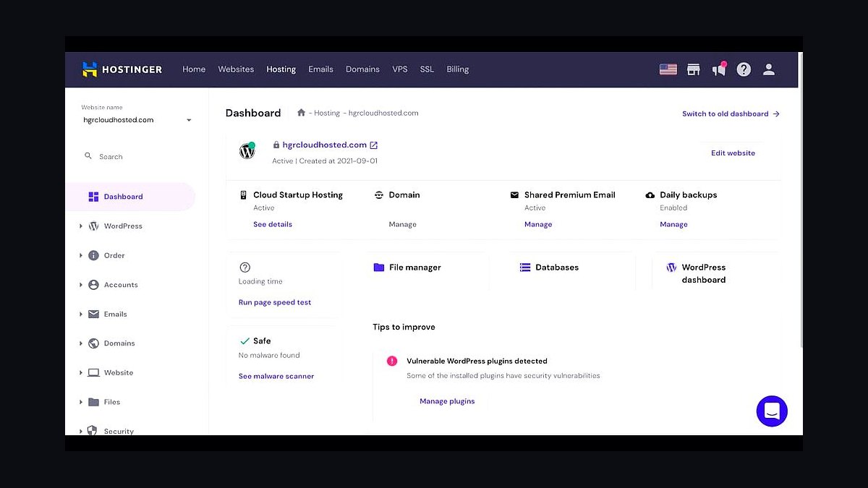Click the Databases list icon
Image resolution: width=868 pixels, height=488 pixels.
pos(525,267)
